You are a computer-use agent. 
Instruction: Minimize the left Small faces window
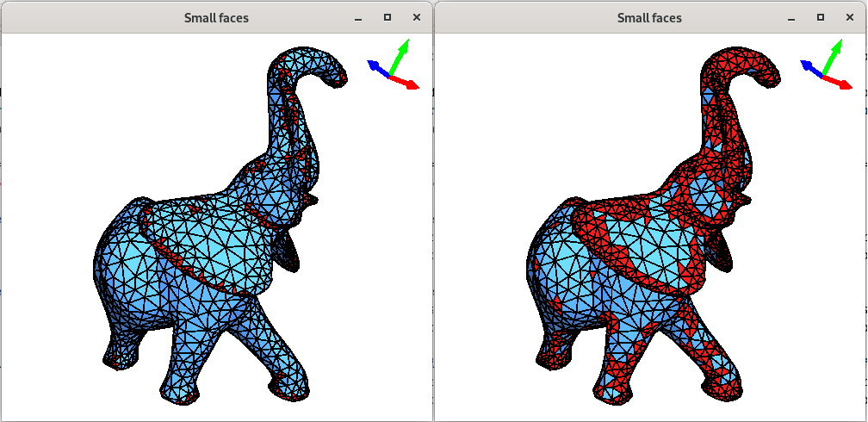pyautogui.click(x=358, y=17)
